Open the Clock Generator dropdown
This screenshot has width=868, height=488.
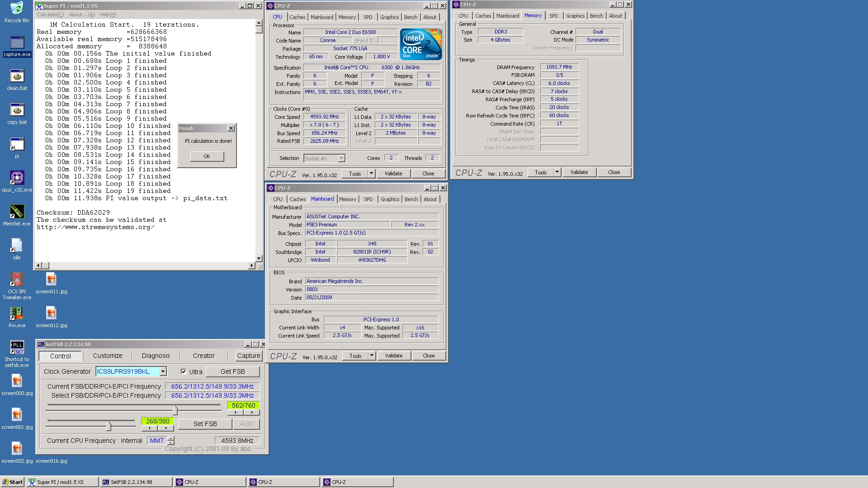pyautogui.click(x=163, y=371)
